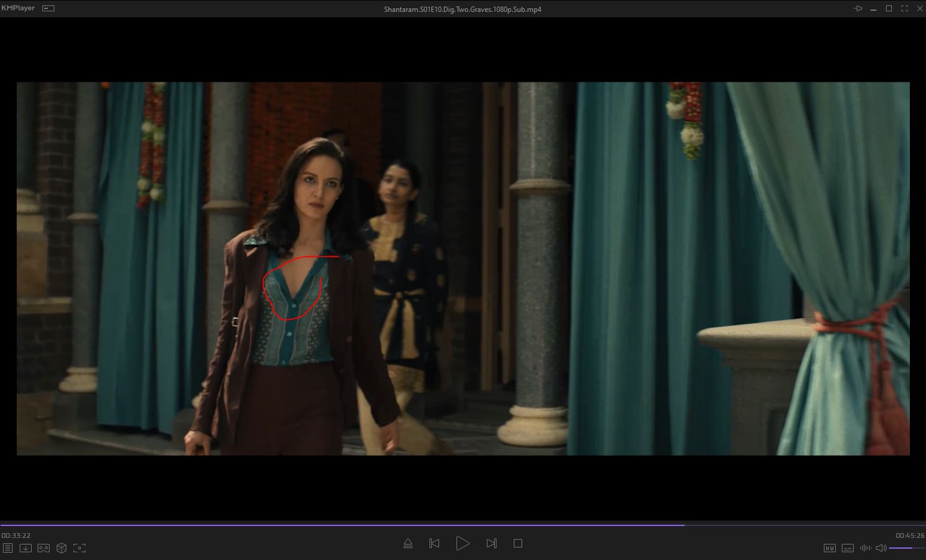Play the paused video

click(462, 543)
